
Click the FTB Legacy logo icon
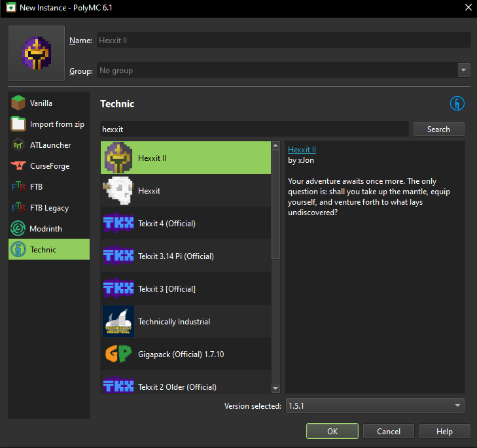point(18,207)
